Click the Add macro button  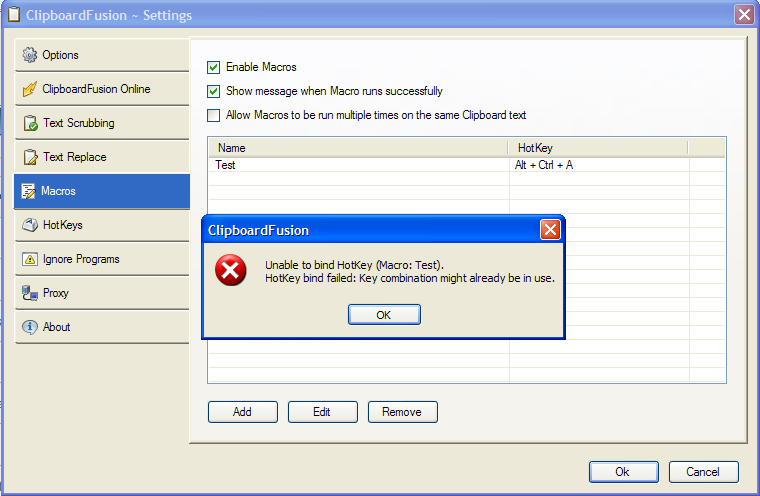pos(242,412)
